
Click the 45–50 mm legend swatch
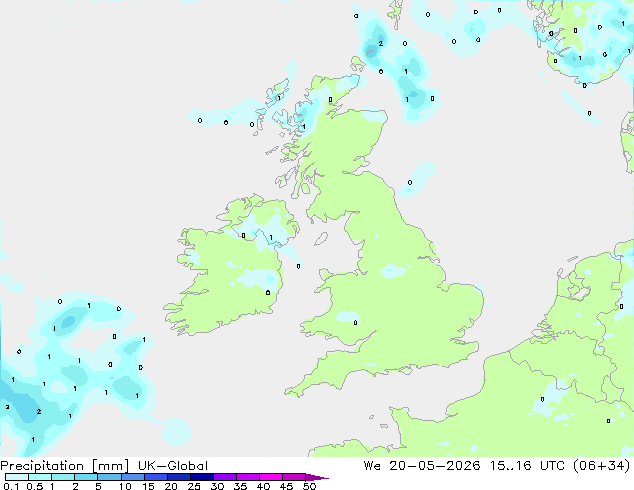pos(294,477)
